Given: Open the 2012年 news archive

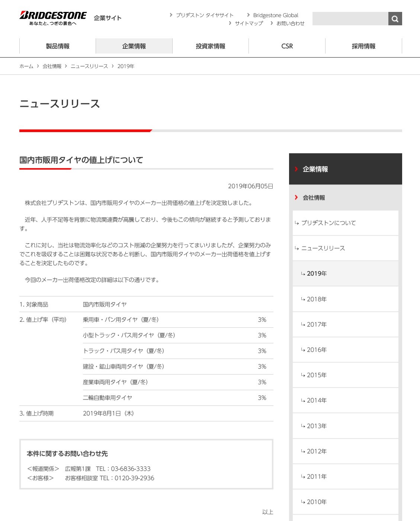Looking at the screenshot, I should click(x=317, y=451).
